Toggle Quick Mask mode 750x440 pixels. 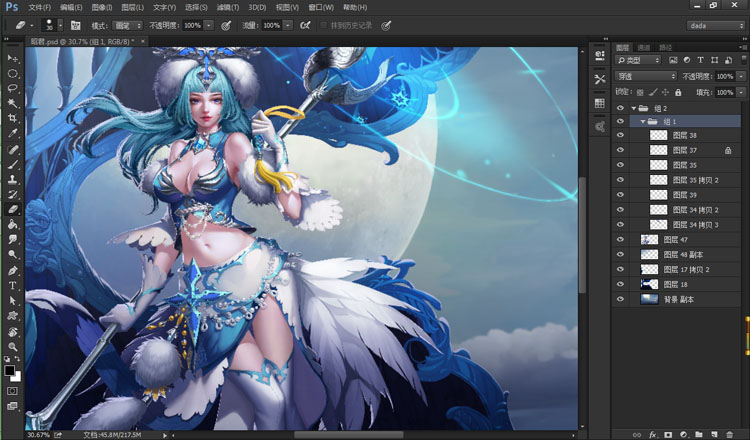[x=12, y=391]
